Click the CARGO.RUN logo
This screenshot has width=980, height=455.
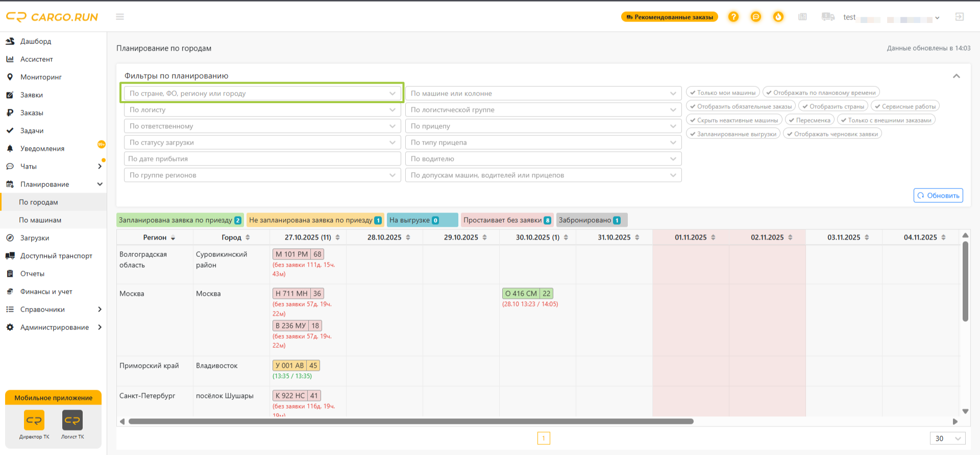52,17
